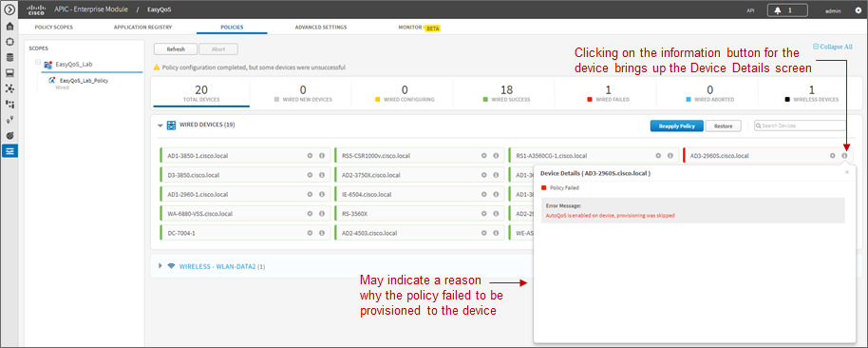The width and height of the screenshot is (868, 348).
Task: Collapse the Wired Devices section
Action: 160,126
